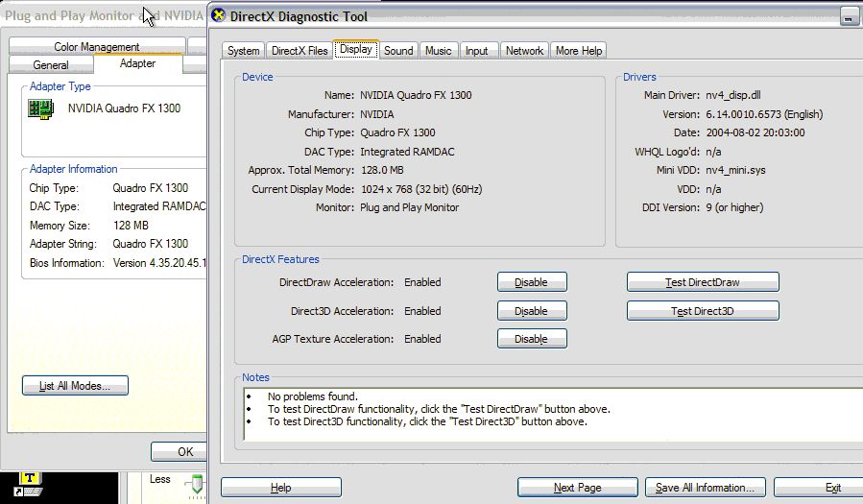Switch to General tab in monitor properties
This screenshot has width=863, height=504.
(51, 65)
